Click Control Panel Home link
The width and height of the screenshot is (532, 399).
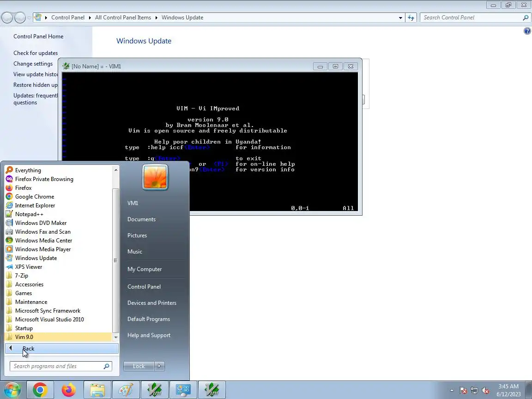[x=38, y=36]
